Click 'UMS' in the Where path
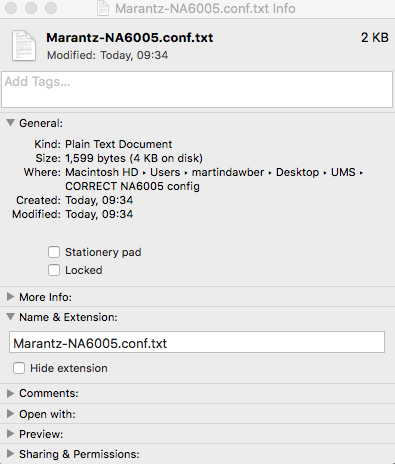The image size is (395, 464). pos(343,172)
